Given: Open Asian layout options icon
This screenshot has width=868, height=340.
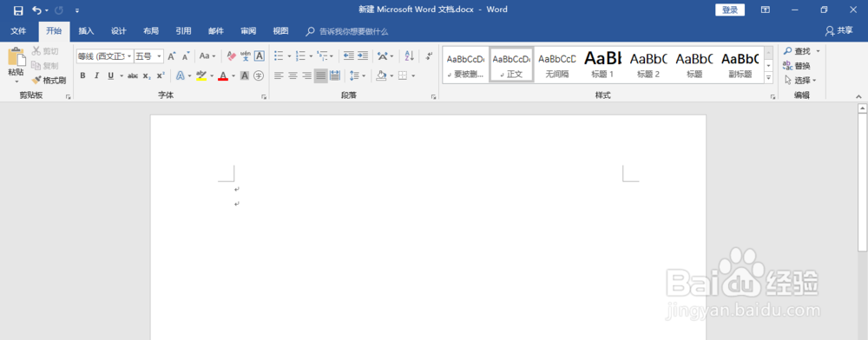Looking at the screenshot, I should tap(383, 56).
